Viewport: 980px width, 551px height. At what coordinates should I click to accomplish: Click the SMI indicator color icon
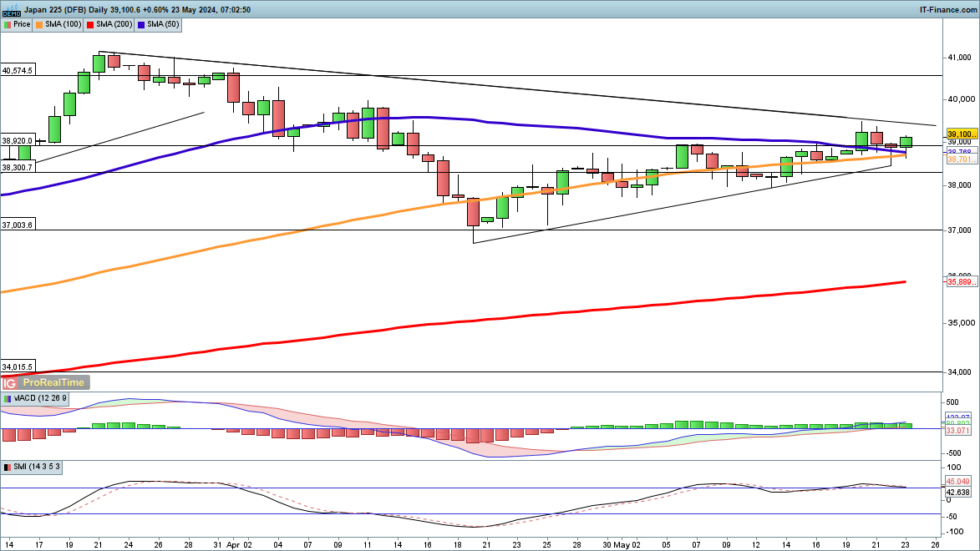(x=7, y=468)
